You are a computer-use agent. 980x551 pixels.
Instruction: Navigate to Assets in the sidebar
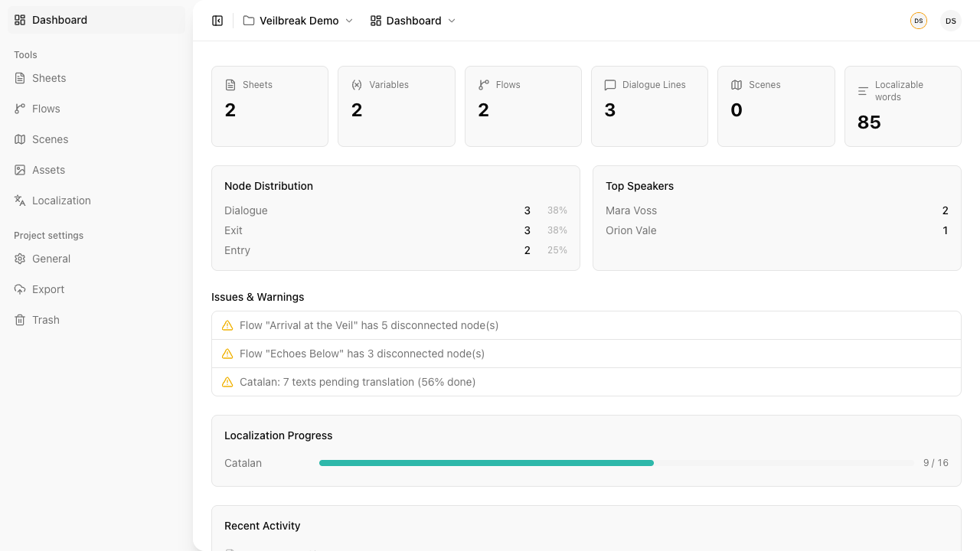96,170
